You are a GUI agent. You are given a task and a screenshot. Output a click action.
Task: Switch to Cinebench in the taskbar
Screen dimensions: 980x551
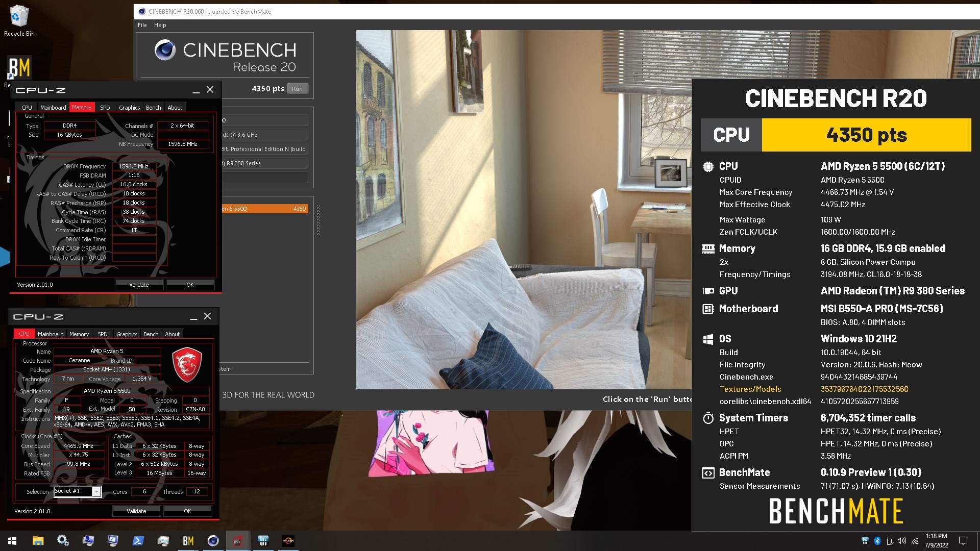coord(213,541)
